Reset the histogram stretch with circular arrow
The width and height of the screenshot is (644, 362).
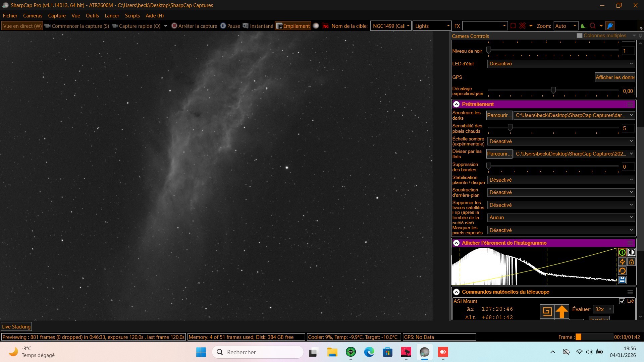click(x=622, y=271)
